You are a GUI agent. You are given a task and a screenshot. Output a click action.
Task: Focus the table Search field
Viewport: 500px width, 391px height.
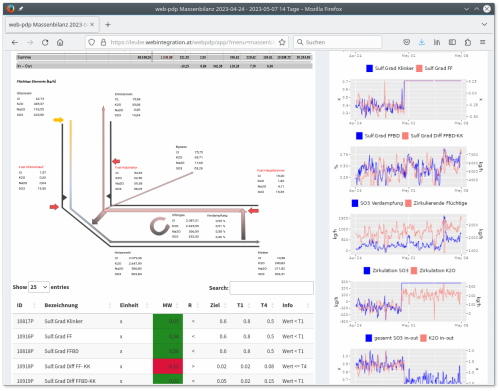click(271, 288)
